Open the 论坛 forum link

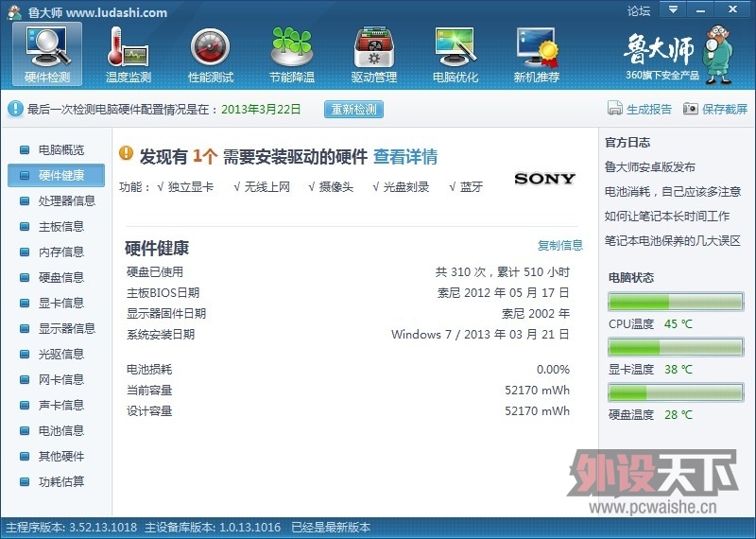[639, 10]
